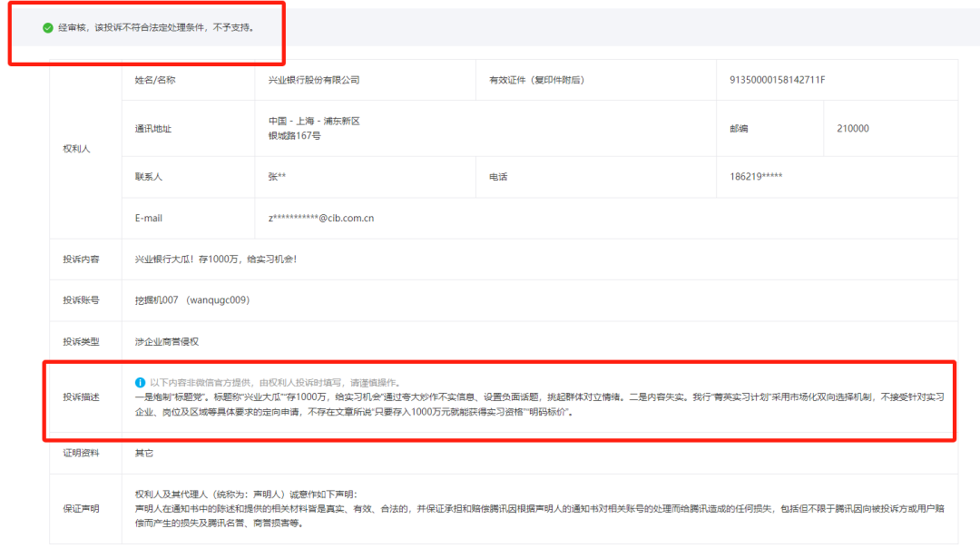
Task: Click the address line 中国 - 上海 - 浦东新区
Action: coord(314,122)
